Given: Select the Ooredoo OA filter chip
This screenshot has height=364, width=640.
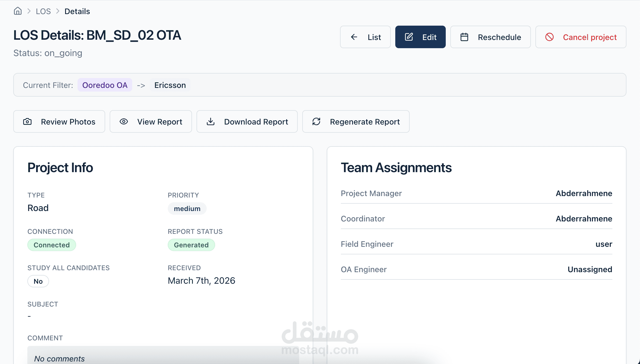Looking at the screenshot, I should 105,85.
